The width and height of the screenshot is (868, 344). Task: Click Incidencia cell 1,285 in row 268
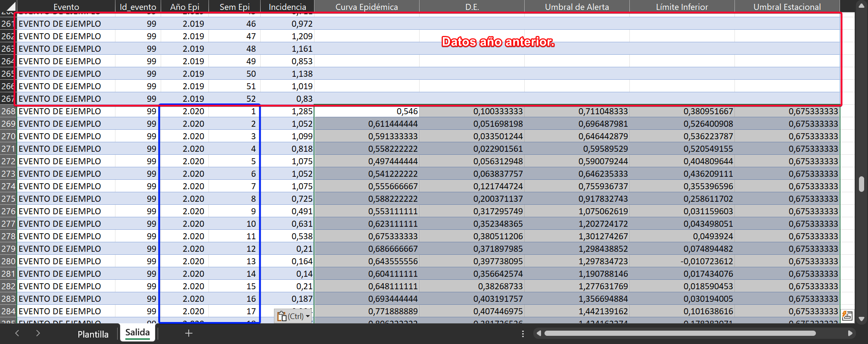(x=287, y=111)
